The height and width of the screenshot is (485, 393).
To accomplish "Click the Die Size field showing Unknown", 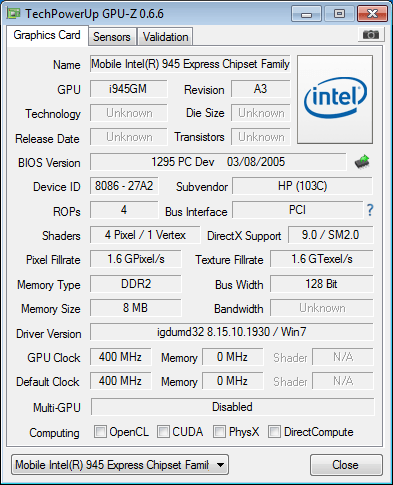I will (261, 113).
